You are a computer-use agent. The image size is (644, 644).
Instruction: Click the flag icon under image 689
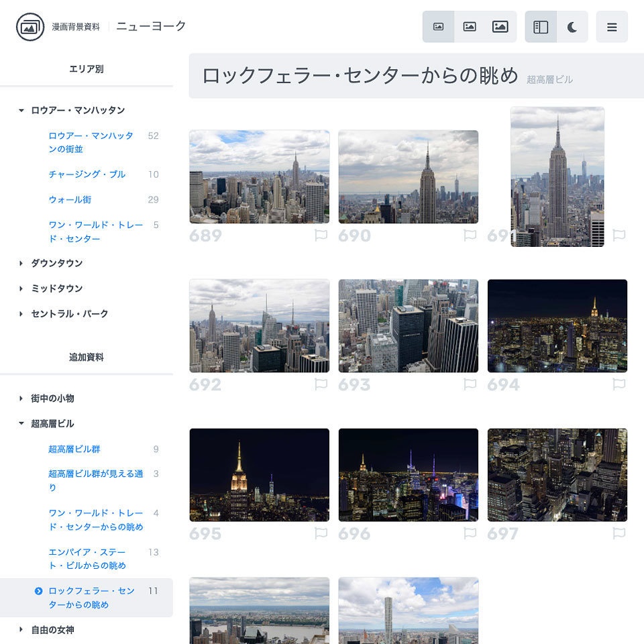tap(321, 235)
